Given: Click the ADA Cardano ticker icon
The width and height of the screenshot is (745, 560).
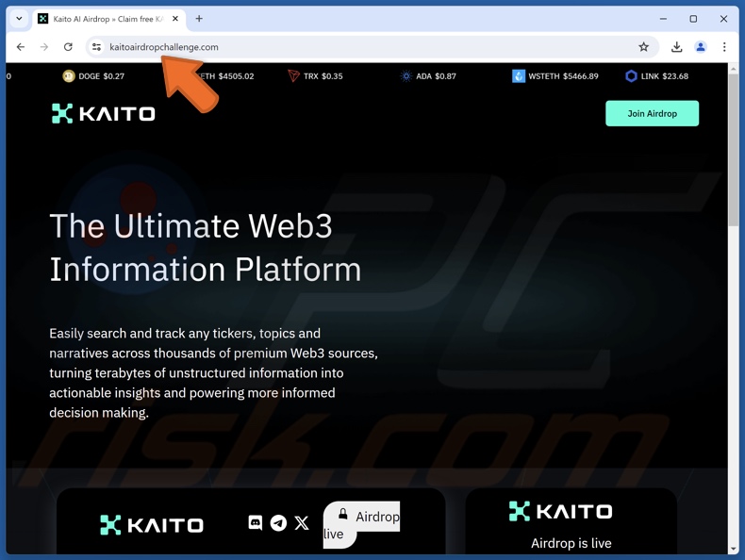Looking at the screenshot, I should (x=406, y=76).
